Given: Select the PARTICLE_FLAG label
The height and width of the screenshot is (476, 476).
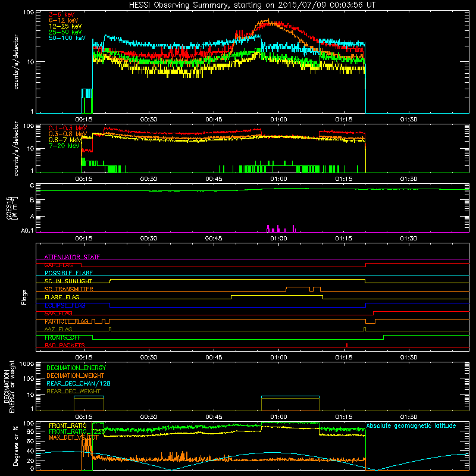Looking at the screenshot, I should coord(67,321).
